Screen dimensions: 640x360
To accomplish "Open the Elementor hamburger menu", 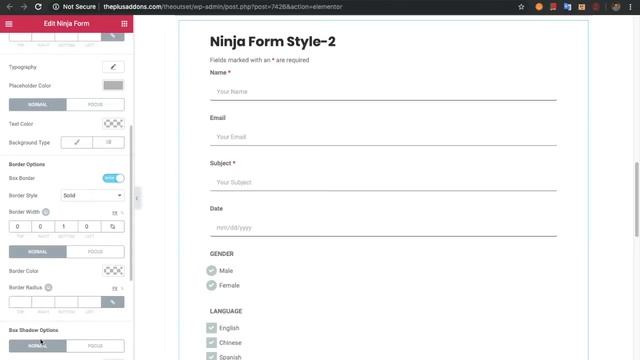I will (x=9, y=24).
